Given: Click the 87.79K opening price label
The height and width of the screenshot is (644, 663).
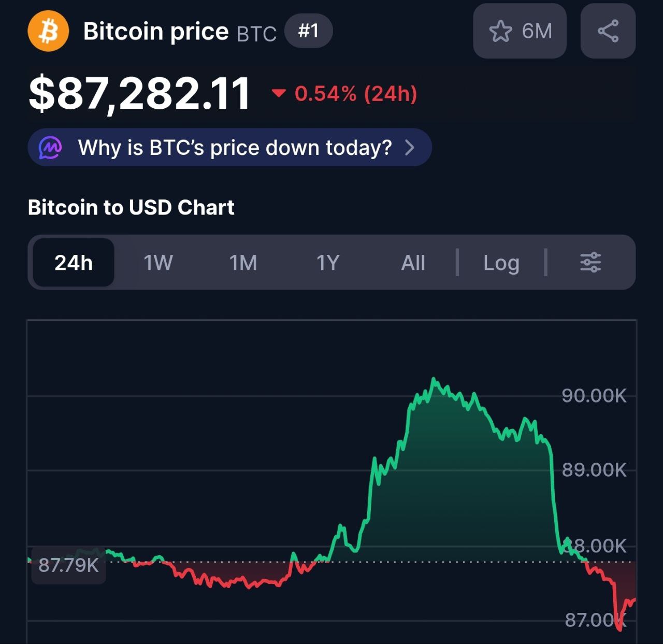Looking at the screenshot, I should (x=68, y=565).
